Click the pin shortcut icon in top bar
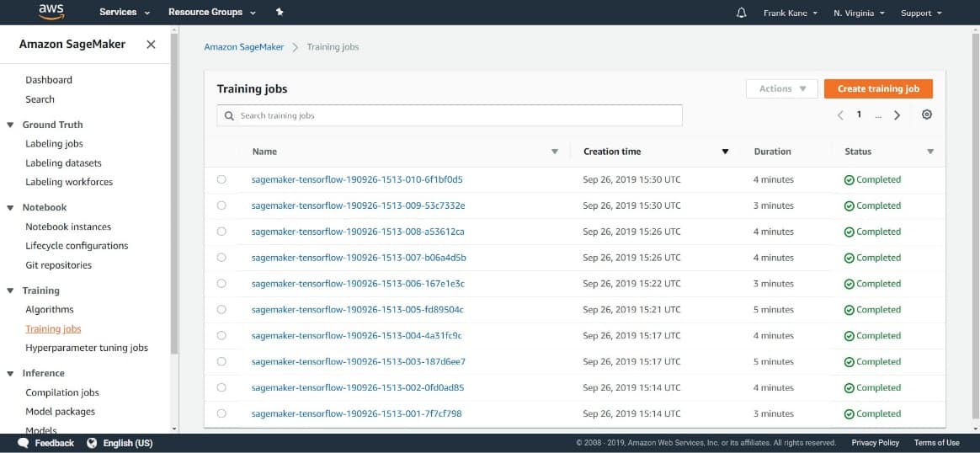This screenshot has height=453, width=980. (x=280, y=12)
